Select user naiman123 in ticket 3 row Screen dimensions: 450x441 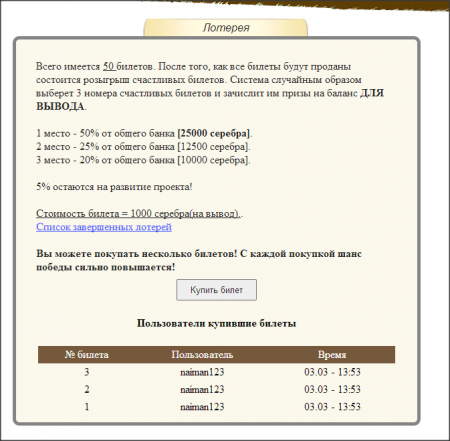pos(202,372)
